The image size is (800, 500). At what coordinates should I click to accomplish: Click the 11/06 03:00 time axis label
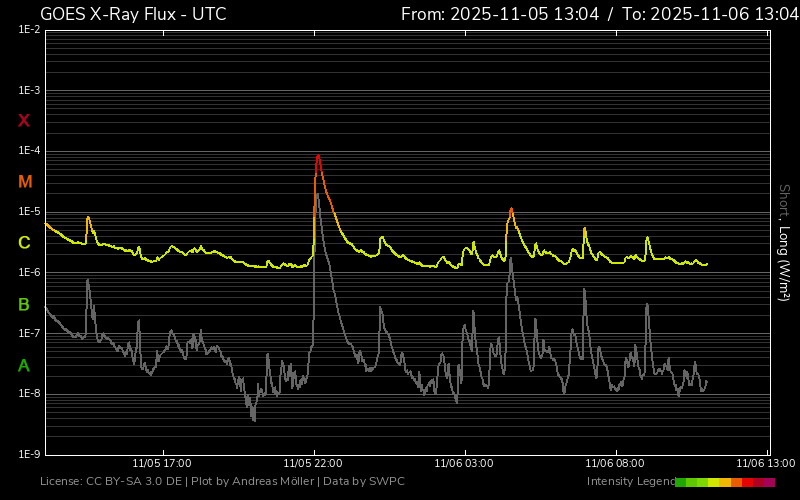464,463
